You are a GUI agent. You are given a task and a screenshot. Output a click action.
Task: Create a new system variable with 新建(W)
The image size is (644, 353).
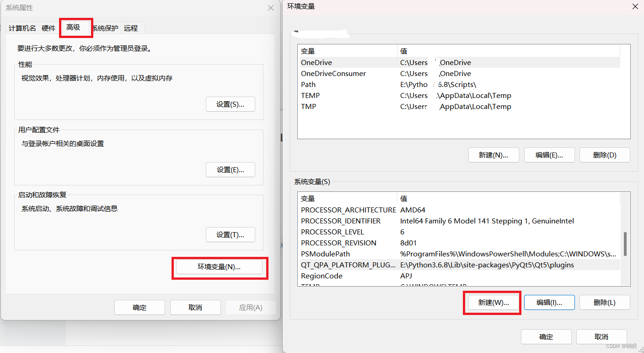point(492,302)
